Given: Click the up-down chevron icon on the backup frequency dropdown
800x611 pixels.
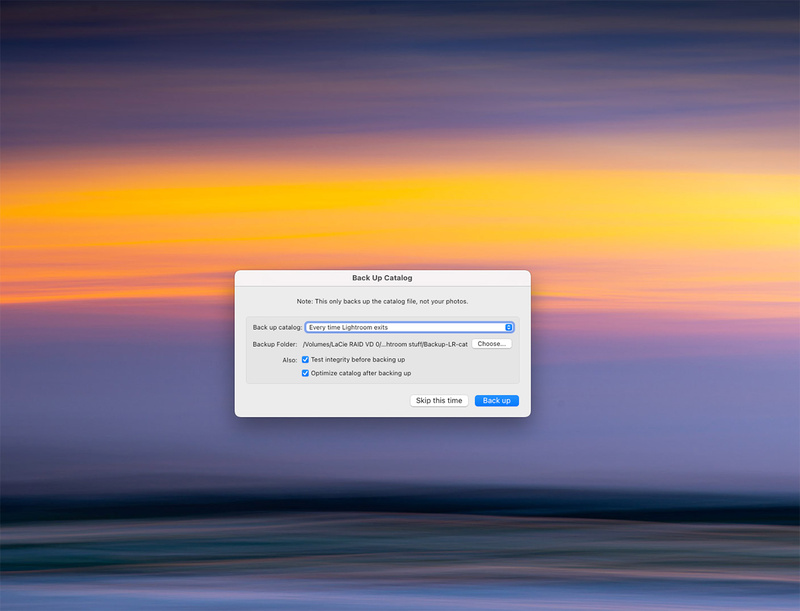Looking at the screenshot, I should [508, 327].
